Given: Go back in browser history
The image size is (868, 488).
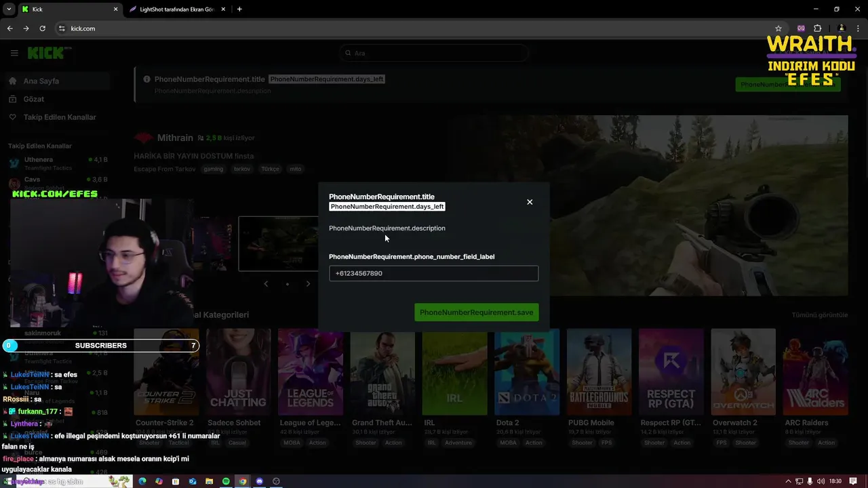Looking at the screenshot, I should (x=9, y=28).
